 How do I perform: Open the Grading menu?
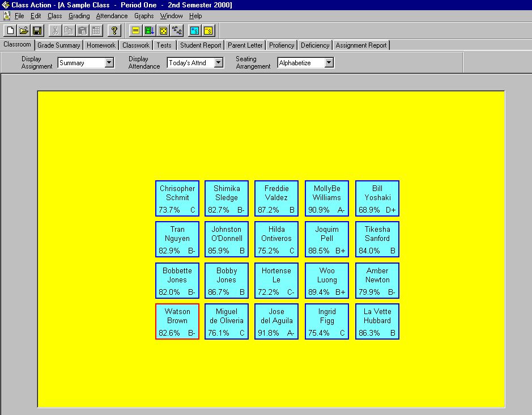point(79,16)
